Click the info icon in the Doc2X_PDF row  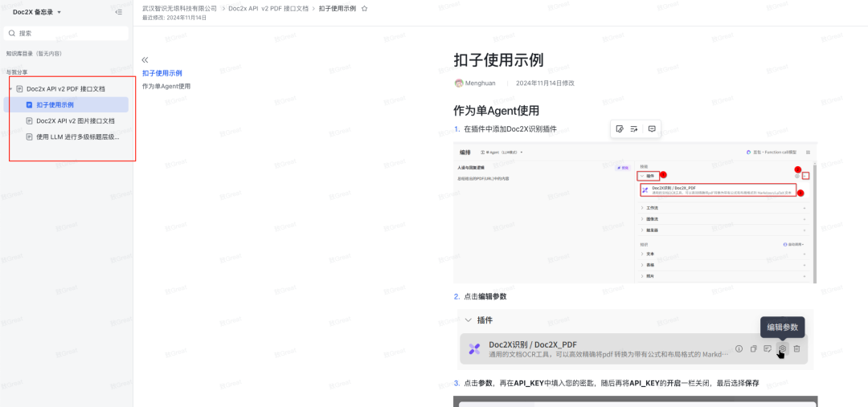coord(739,348)
